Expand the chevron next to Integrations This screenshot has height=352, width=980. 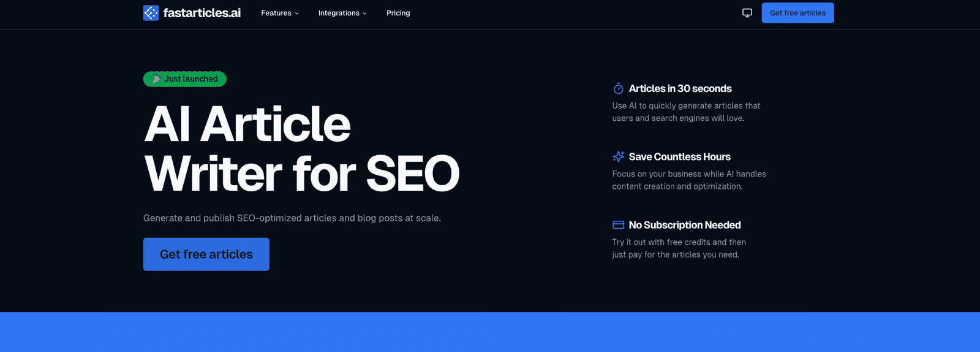pos(364,13)
